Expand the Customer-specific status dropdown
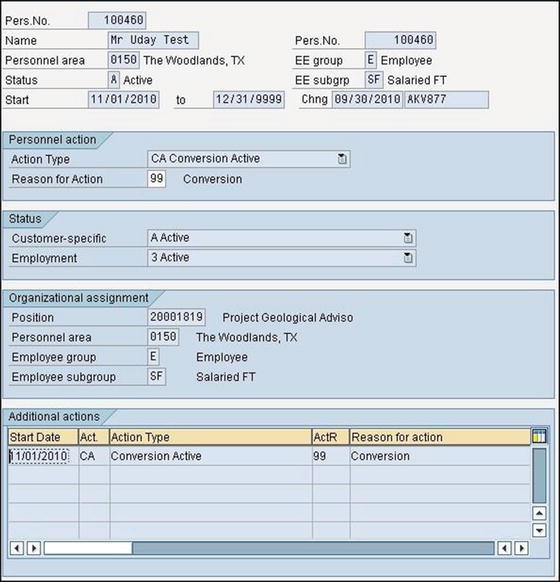 407,238
